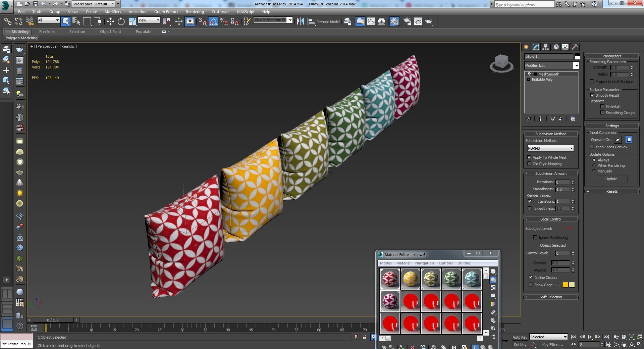Switch to the Object Paint tab
644x349 pixels.
(x=110, y=32)
